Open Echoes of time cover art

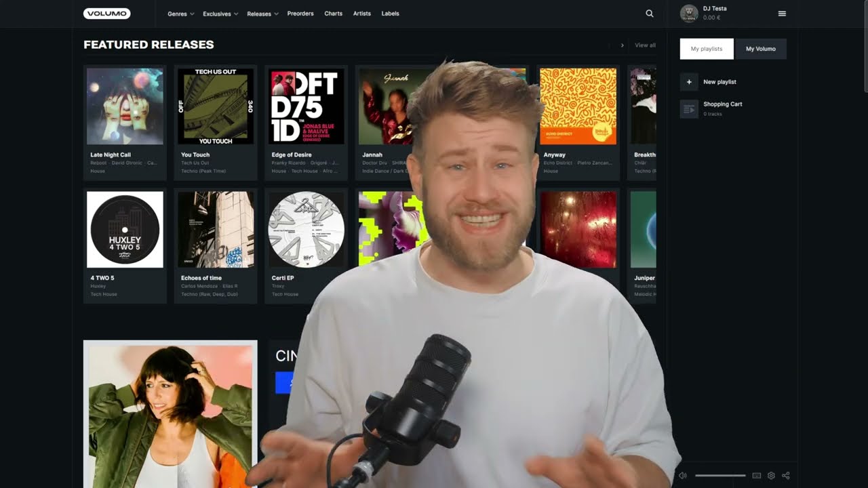tap(216, 230)
